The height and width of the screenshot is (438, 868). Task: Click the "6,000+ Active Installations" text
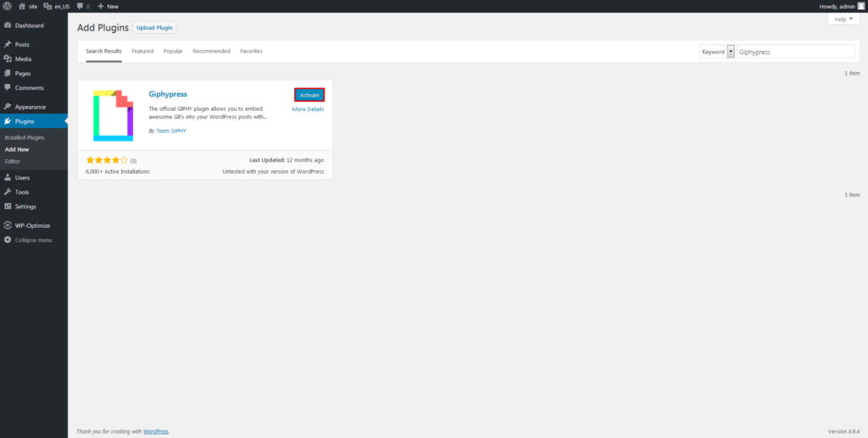coord(117,171)
